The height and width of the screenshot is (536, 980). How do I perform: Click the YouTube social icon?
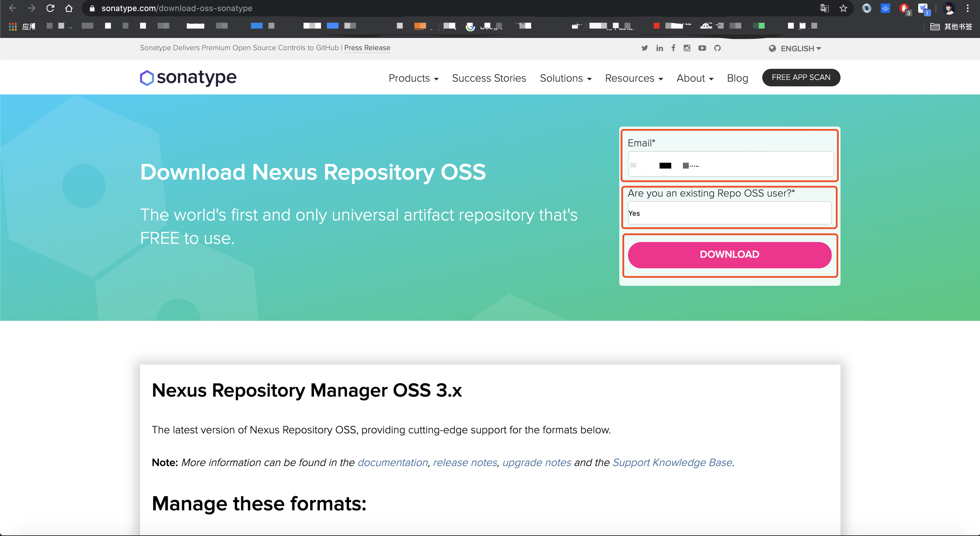(x=702, y=48)
